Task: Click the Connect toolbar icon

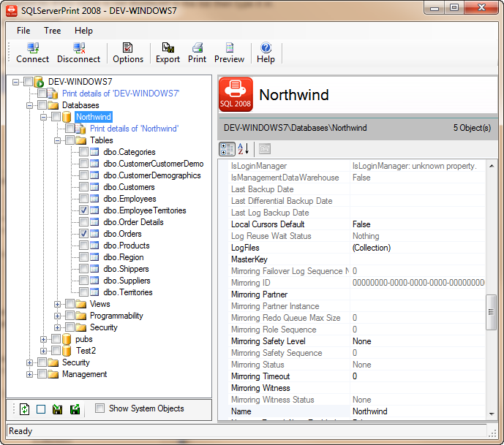Action: (33, 47)
